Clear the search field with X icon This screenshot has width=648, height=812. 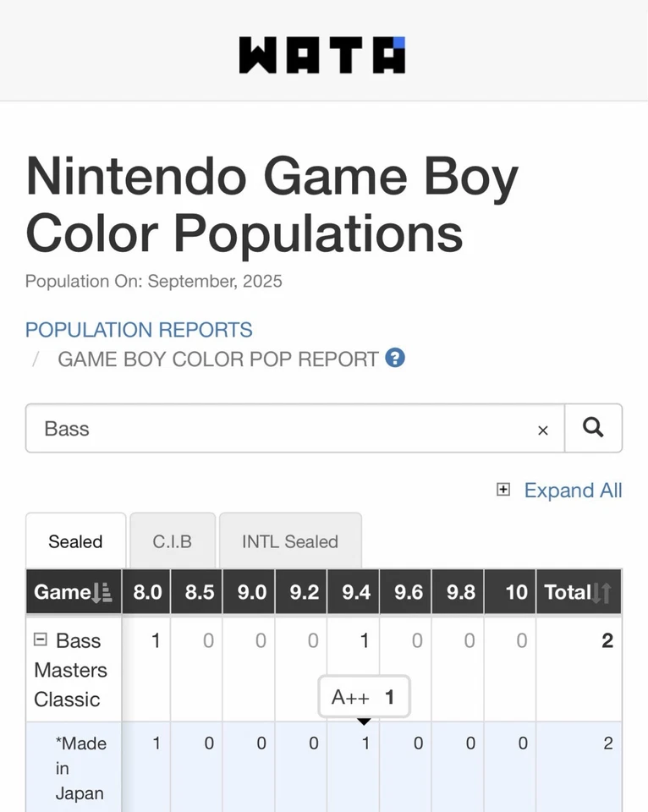[543, 431]
